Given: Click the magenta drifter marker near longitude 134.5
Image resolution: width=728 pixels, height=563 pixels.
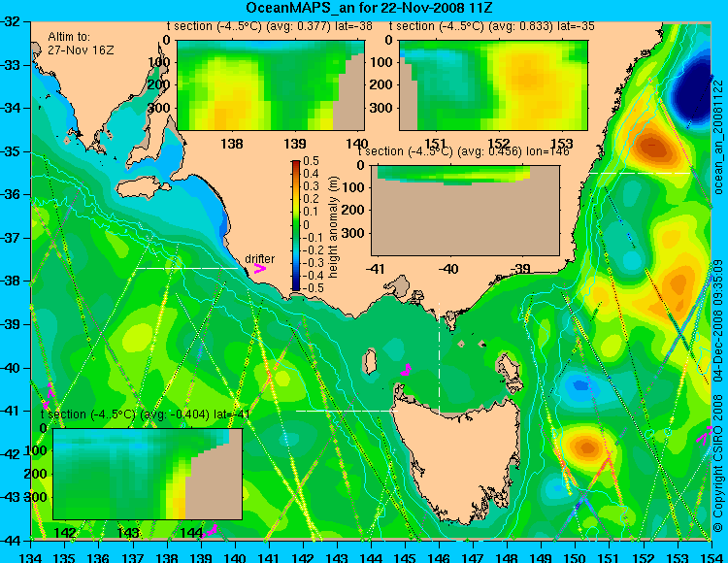Looking at the screenshot, I should point(49,394).
